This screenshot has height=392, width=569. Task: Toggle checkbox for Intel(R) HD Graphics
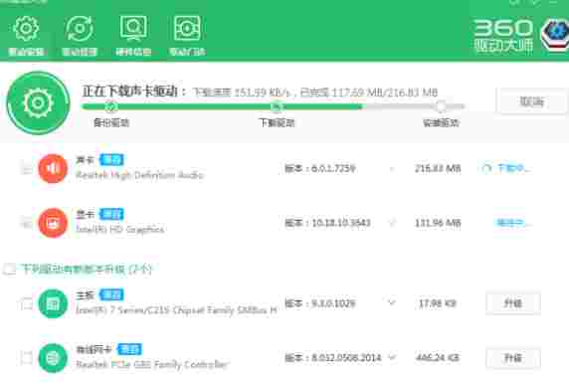click(26, 223)
